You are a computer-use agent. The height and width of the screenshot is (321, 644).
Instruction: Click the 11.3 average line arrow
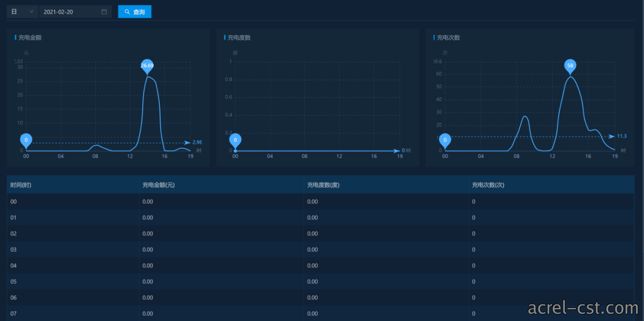click(612, 136)
